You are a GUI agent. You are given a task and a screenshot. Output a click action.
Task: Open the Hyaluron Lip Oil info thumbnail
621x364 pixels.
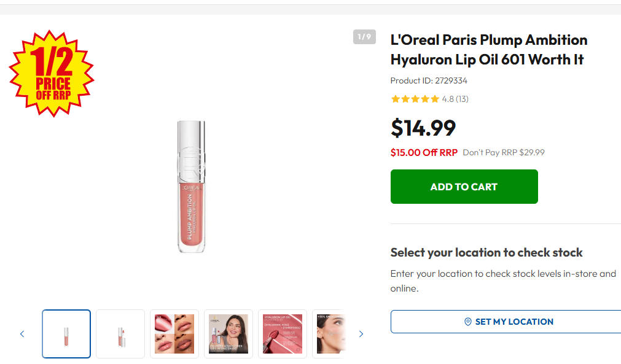click(283, 334)
